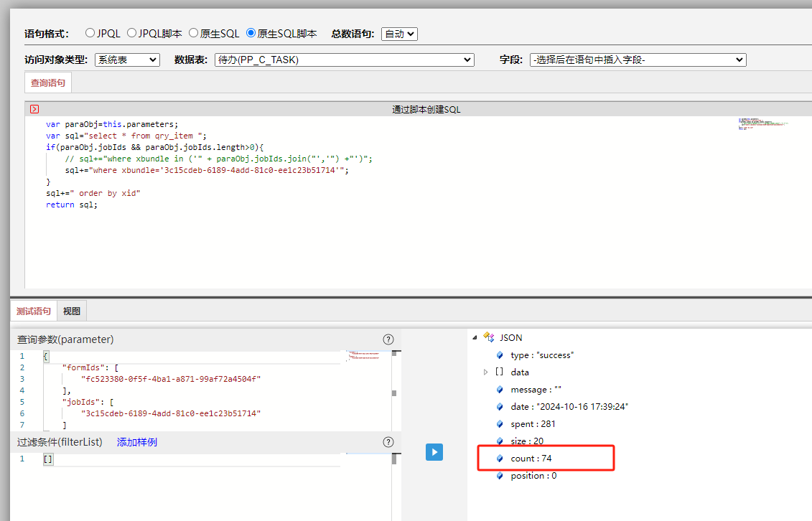Run the test query with play button

click(434, 452)
